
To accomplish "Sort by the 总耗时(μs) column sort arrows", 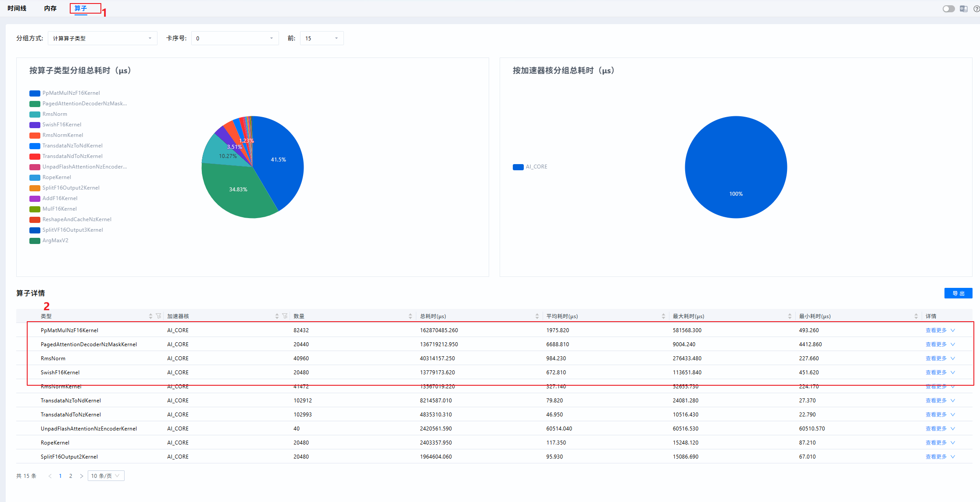I will 537,316.
